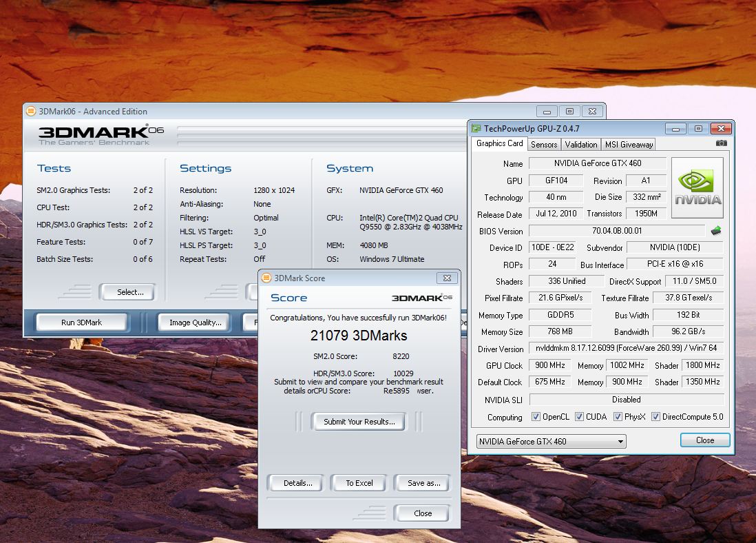Image resolution: width=756 pixels, height=543 pixels.
Task: Export score To Excel
Action: [359, 482]
